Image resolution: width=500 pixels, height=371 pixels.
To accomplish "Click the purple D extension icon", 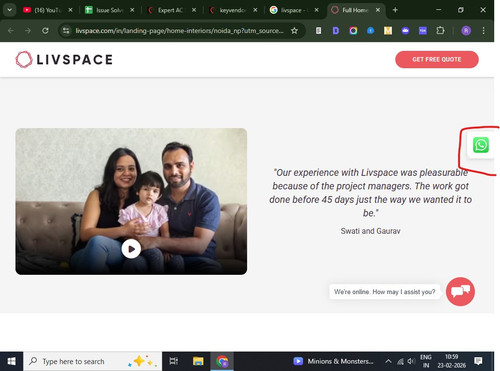I will [x=336, y=31].
